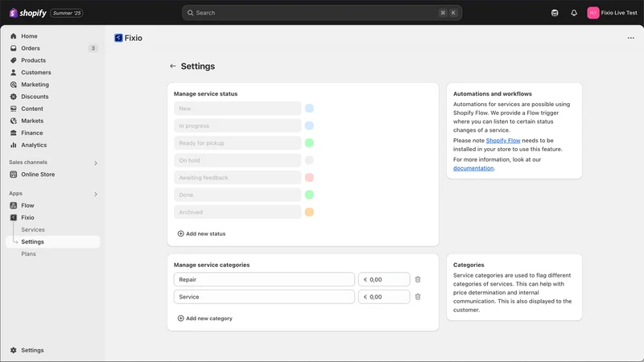Click the Archived status field
Viewport: 644px width, 362px height.
pos(237,212)
